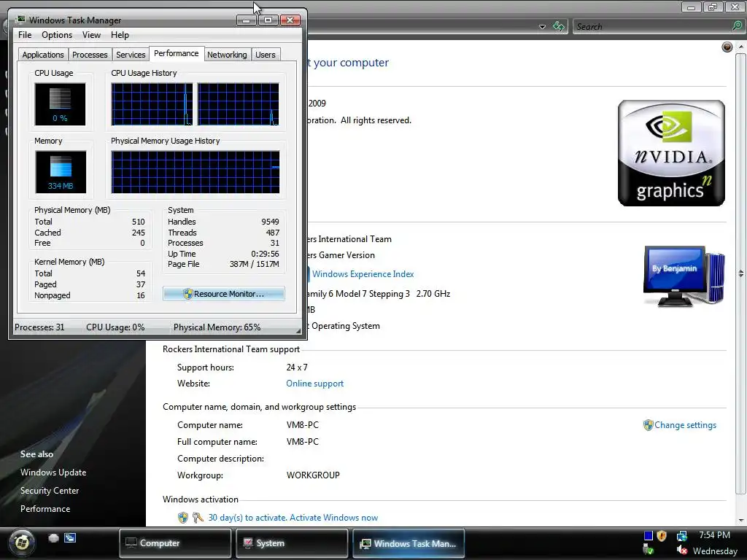Image resolution: width=747 pixels, height=560 pixels.
Task: Switch to the Computer taskbar button
Action: click(175, 542)
